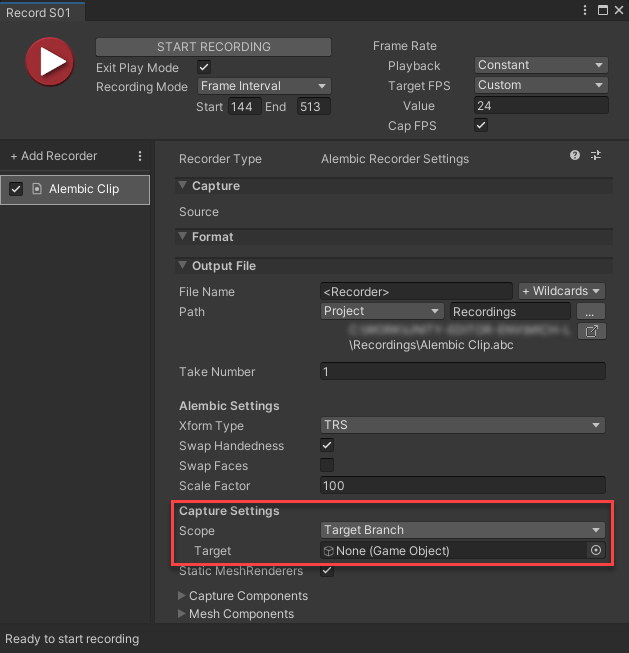This screenshot has height=653, width=629.
Task: Click the big red record play button
Action: click(x=47, y=63)
